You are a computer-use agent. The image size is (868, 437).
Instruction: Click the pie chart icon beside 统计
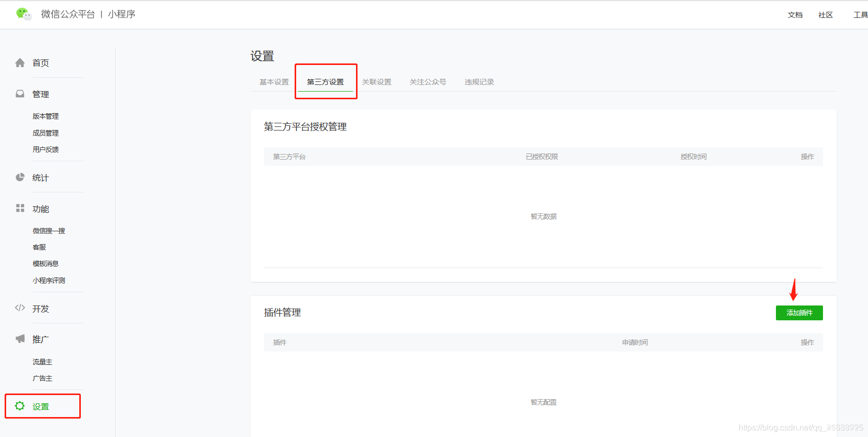pos(20,177)
